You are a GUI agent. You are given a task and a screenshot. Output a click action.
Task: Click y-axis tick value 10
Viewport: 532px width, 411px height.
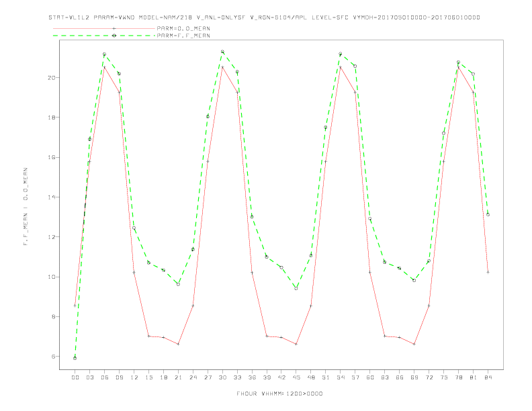pos(52,277)
